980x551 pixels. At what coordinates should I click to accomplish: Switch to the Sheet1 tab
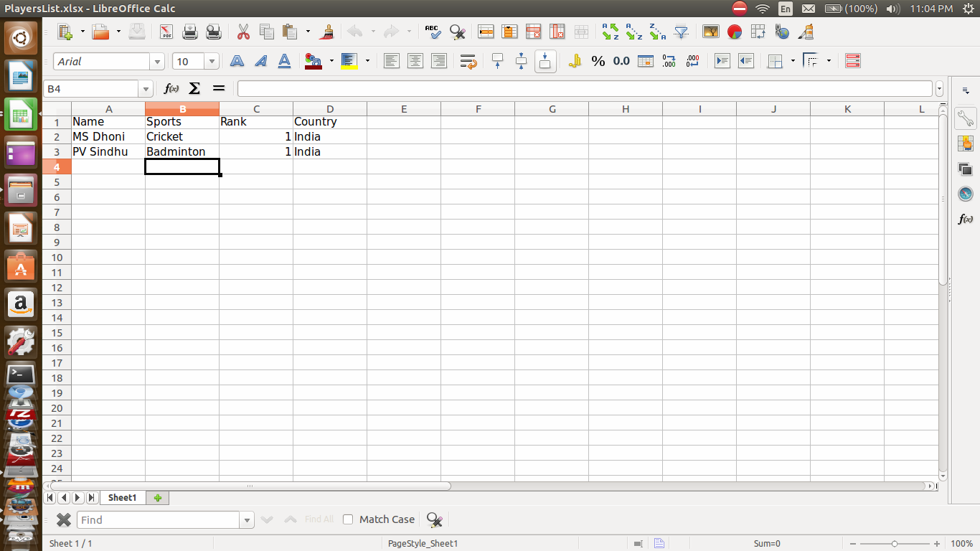click(122, 498)
